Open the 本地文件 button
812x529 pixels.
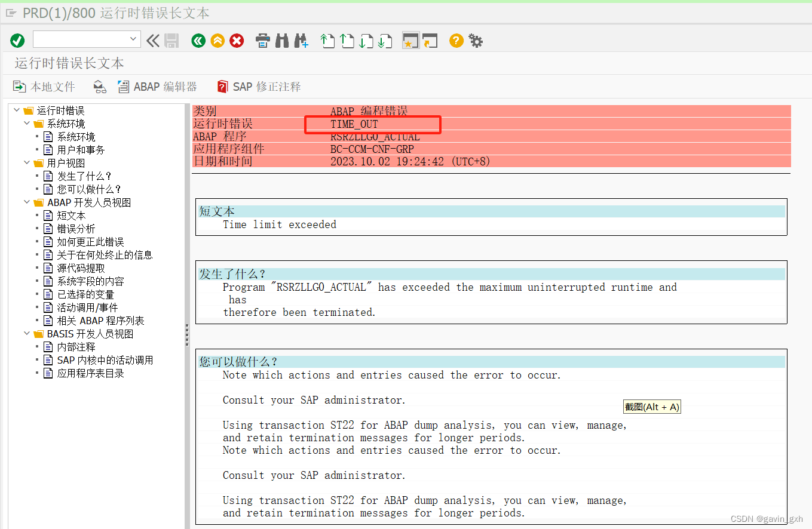[x=43, y=86]
